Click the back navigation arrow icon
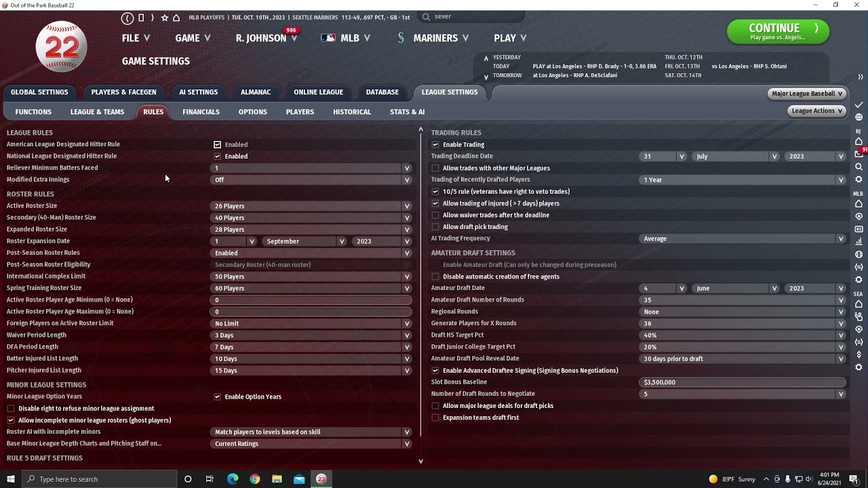868x488 pixels. coord(127,18)
